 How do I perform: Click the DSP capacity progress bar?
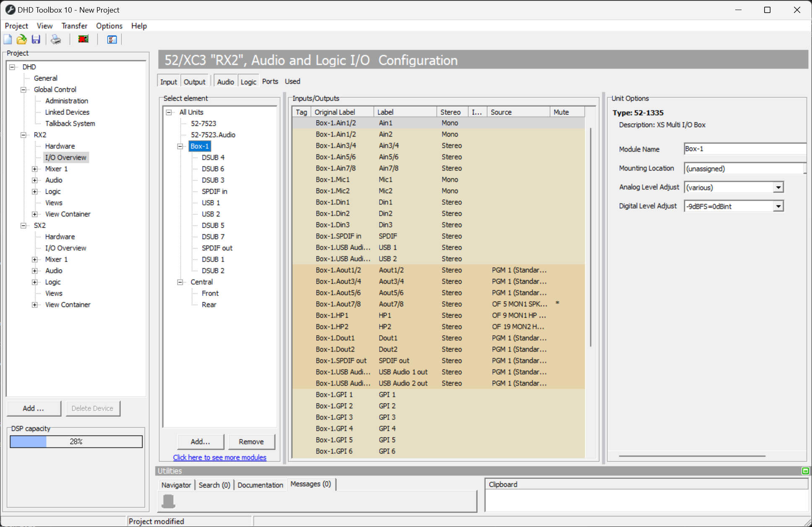[x=76, y=441]
